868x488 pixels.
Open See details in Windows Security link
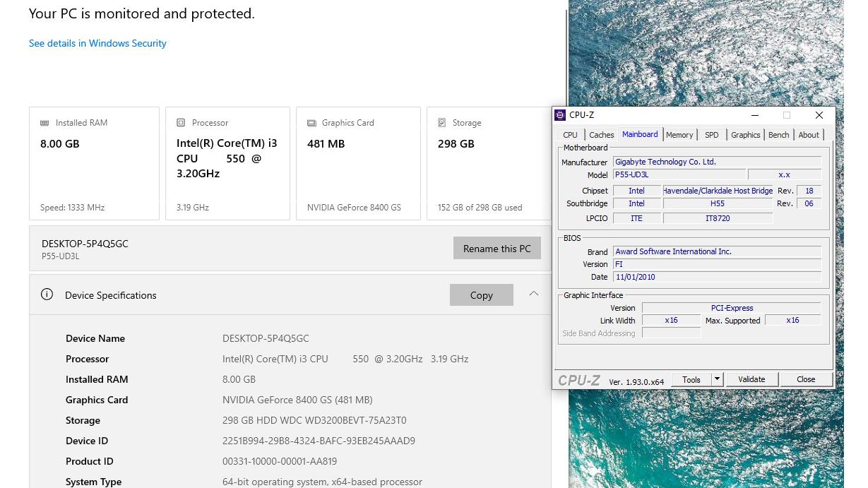[97, 43]
